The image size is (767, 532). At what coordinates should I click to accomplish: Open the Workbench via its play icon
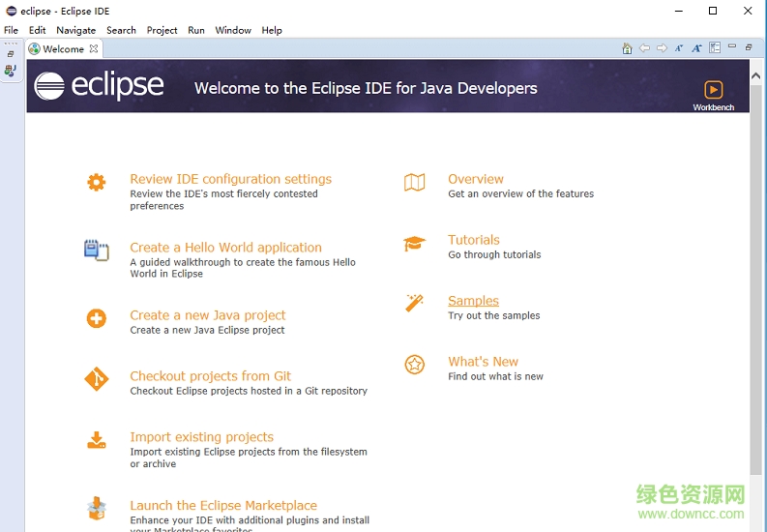pyautogui.click(x=713, y=90)
